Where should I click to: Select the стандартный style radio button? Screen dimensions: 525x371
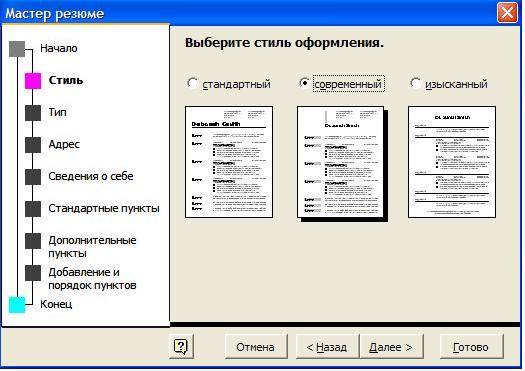click(x=193, y=83)
